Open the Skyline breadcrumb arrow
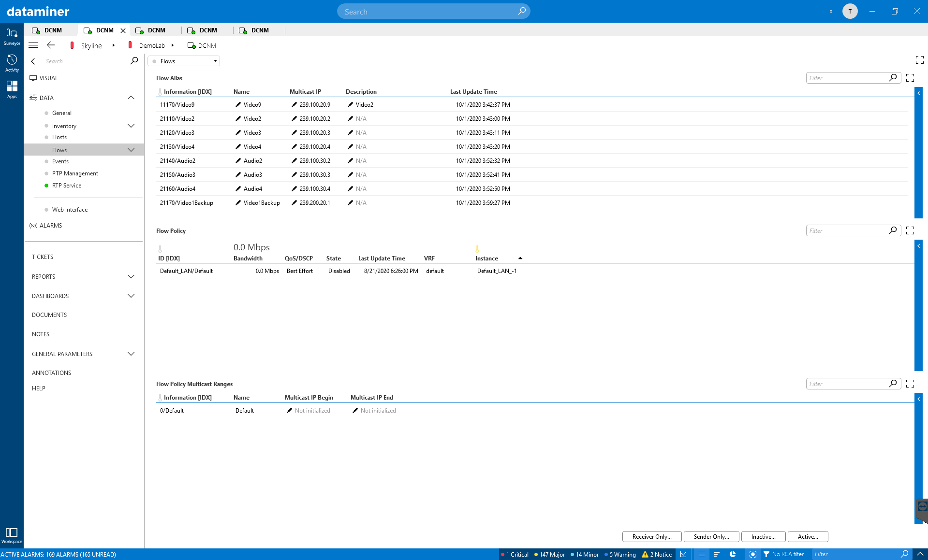Viewport: 928px width, 560px height. pos(113,45)
